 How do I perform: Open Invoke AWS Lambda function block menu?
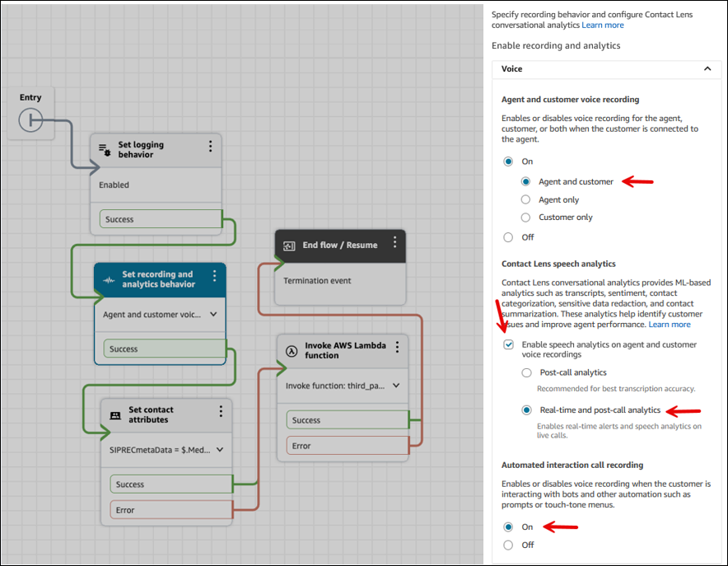click(x=397, y=347)
